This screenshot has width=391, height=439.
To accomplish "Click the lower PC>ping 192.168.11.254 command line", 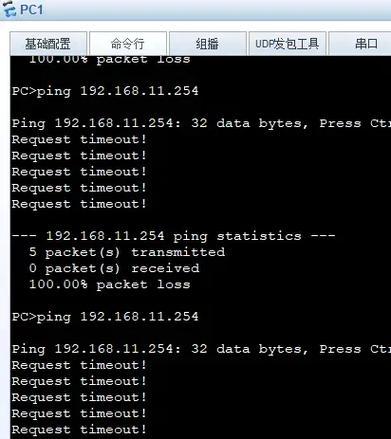I will coord(105,317).
